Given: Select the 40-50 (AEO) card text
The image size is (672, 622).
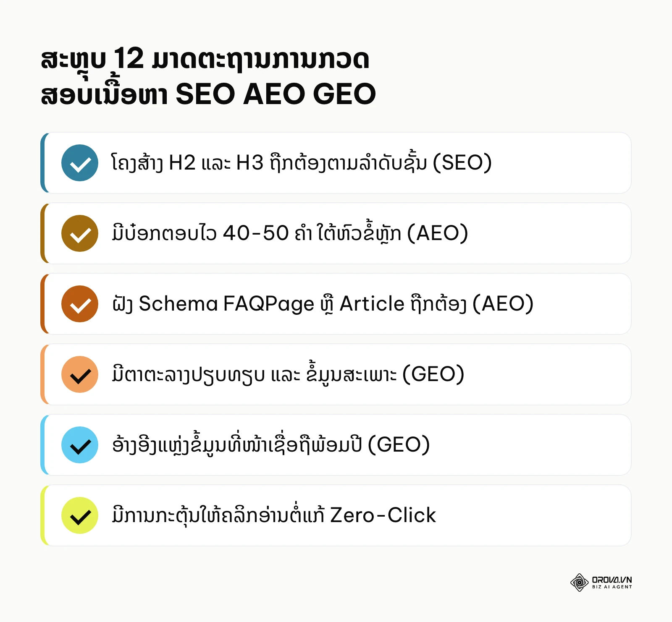Looking at the screenshot, I should [x=290, y=233].
